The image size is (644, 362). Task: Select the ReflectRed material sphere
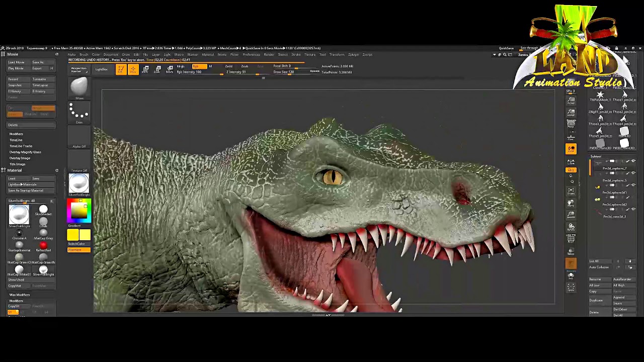(43, 246)
